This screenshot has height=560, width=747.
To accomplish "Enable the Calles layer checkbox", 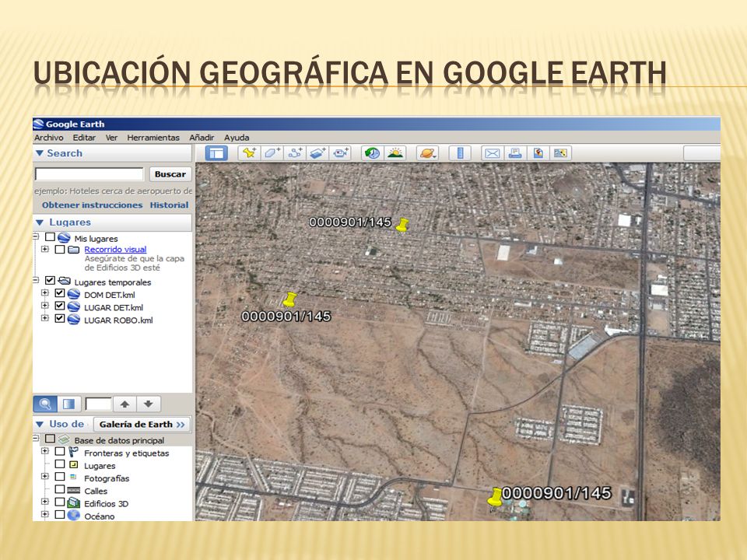I will [60, 489].
